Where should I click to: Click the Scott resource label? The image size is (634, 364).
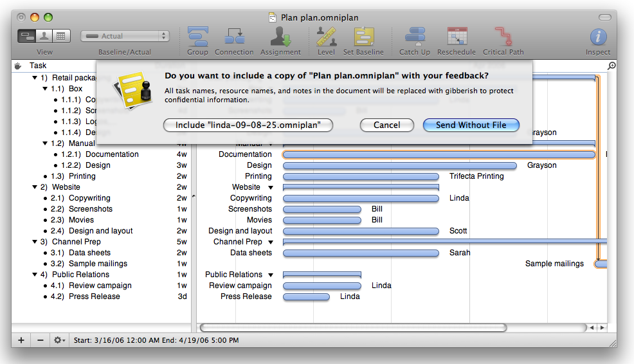(x=458, y=230)
